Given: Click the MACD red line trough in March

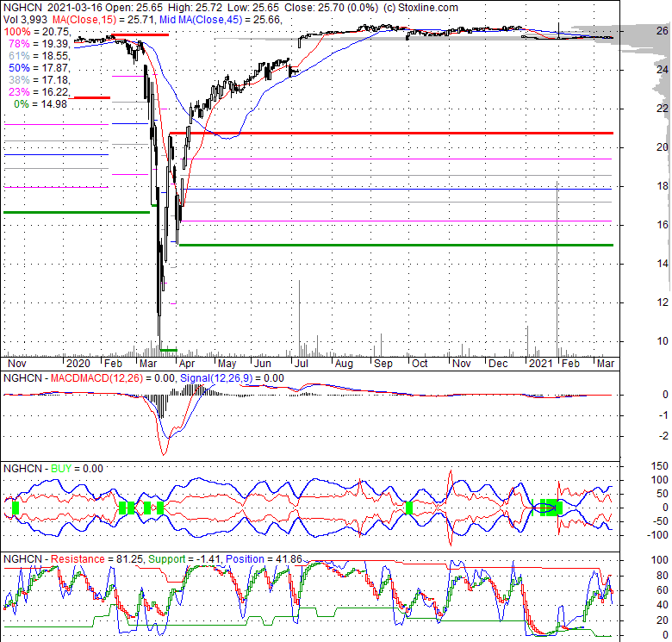Looking at the screenshot, I should coord(164,452).
